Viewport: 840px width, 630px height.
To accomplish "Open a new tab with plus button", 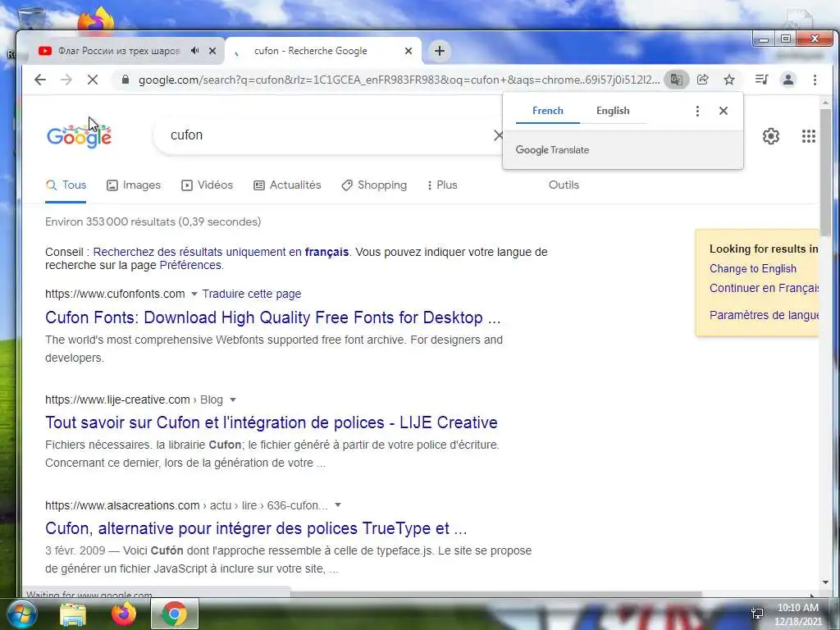I will pyautogui.click(x=440, y=51).
